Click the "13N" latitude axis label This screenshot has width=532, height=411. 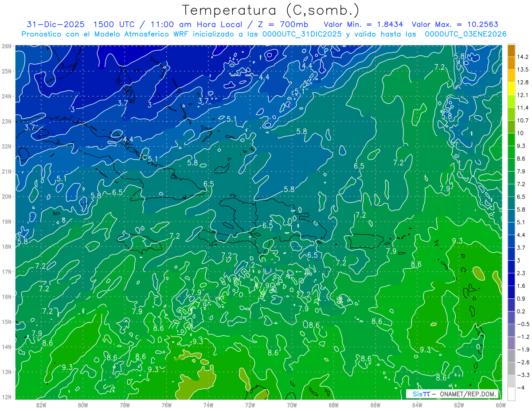7,372
